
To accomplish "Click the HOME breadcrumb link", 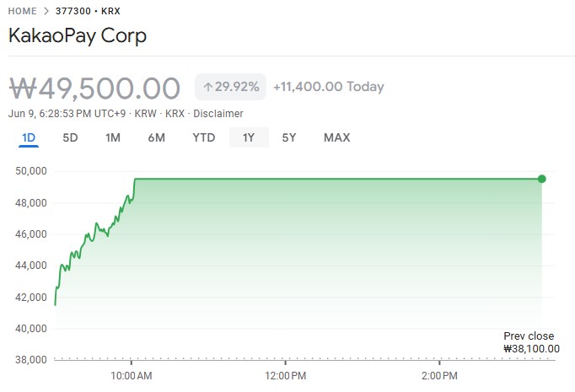I will pyautogui.click(x=23, y=12).
